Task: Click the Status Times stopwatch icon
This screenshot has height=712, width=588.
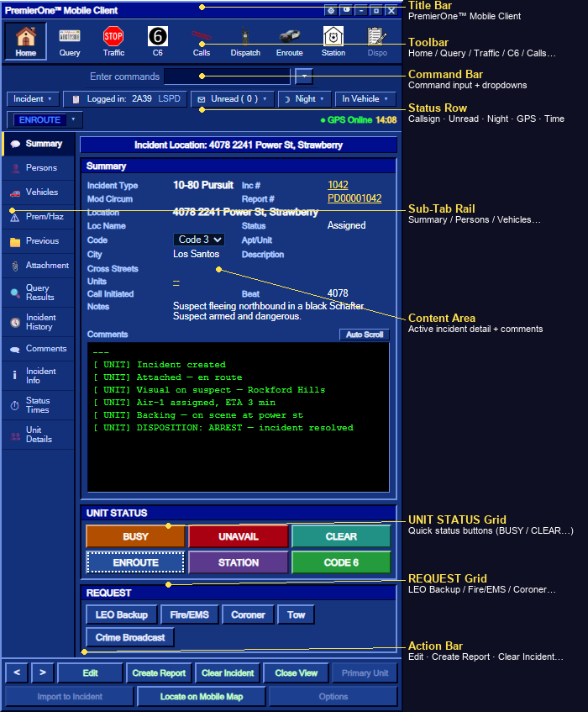Action: click(15, 405)
